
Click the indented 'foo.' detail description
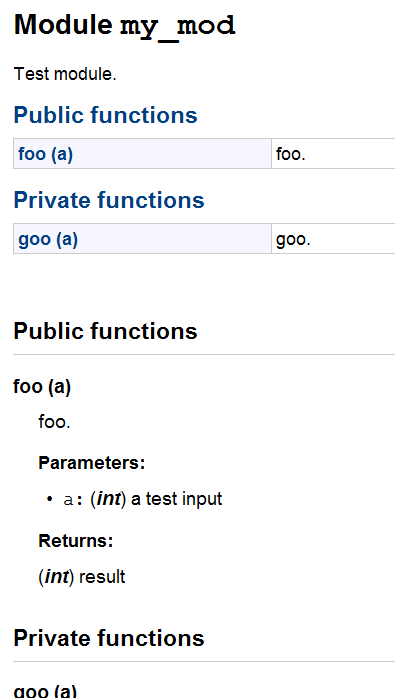54,422
